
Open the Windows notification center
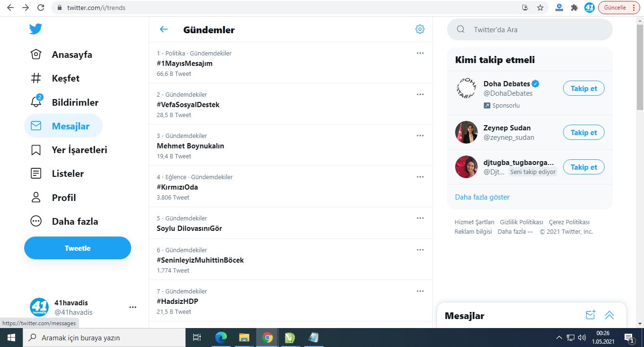tap(629, 338)
